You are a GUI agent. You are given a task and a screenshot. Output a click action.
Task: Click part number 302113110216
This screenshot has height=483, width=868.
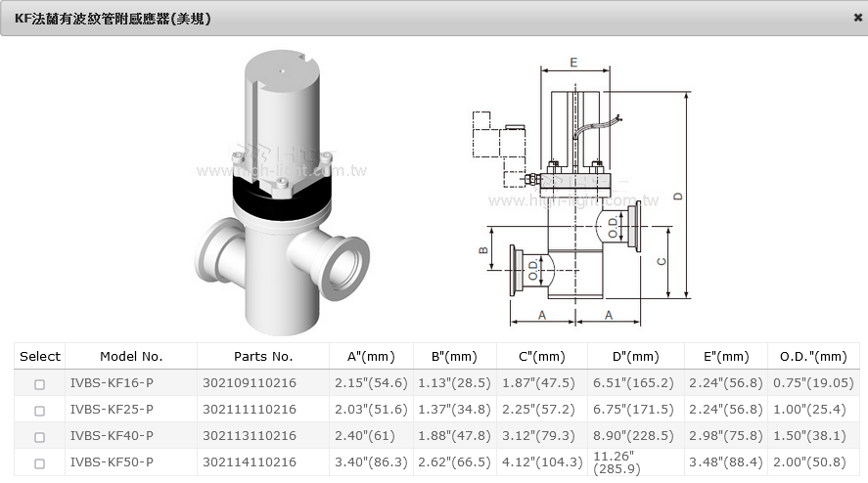(249, 435)
